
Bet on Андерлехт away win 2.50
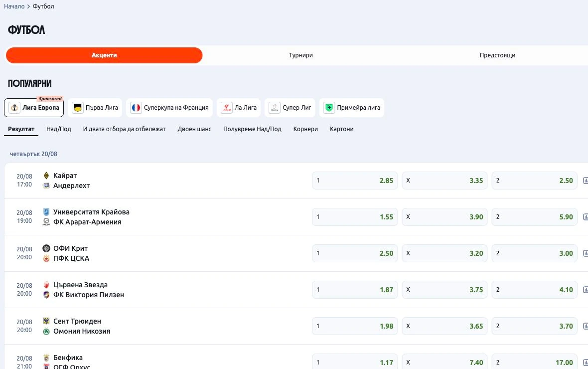tap(534, 181)
